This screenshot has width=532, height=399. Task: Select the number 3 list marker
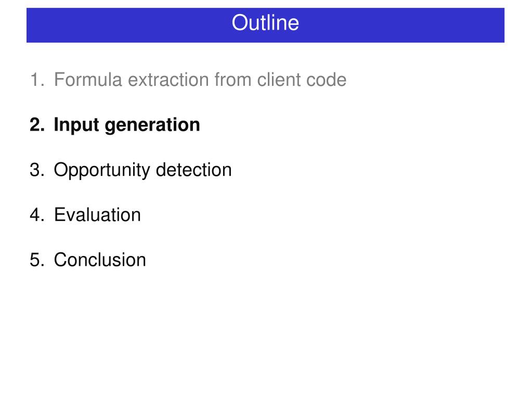pyautogui.click(x=37, y=170)
